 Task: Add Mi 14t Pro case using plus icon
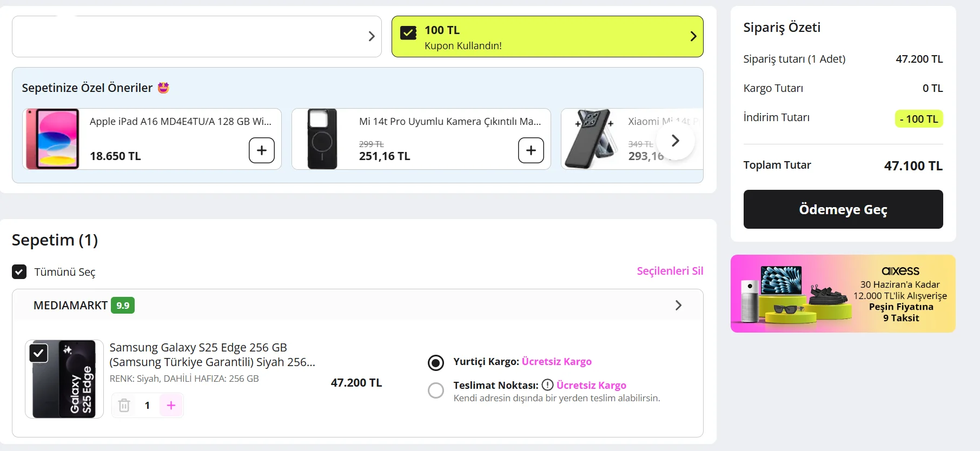531,150
